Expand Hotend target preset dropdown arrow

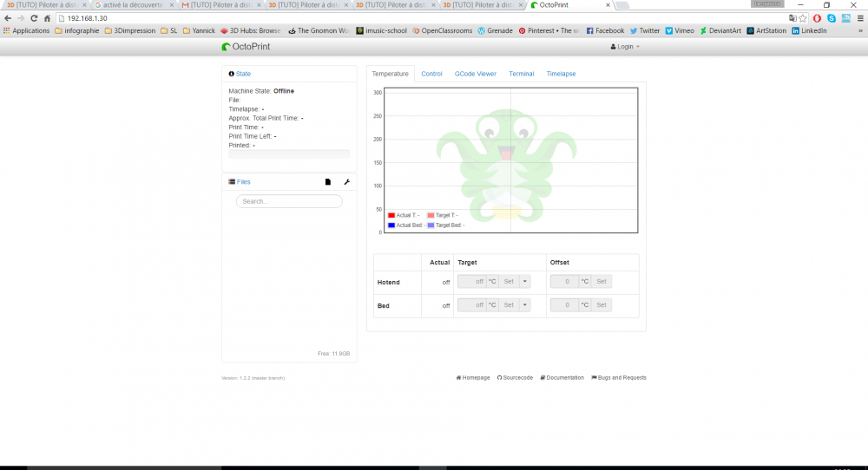(525, 282)
